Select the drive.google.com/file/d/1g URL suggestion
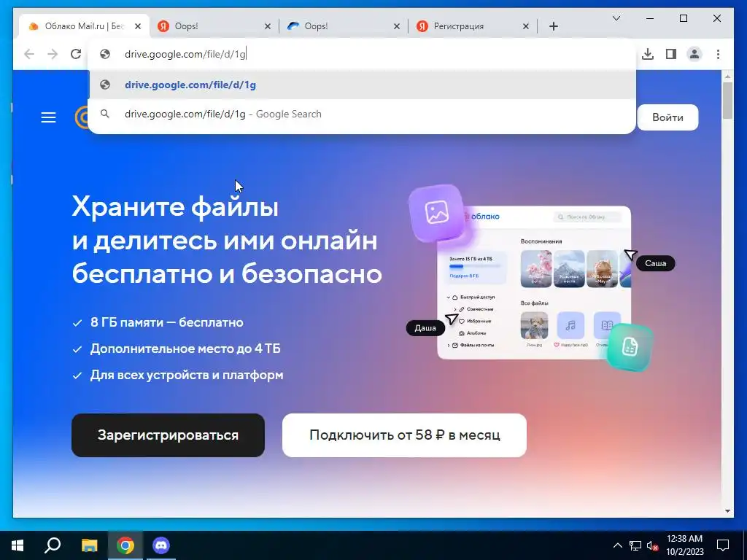Screen dimensions: 747x560 362,85
